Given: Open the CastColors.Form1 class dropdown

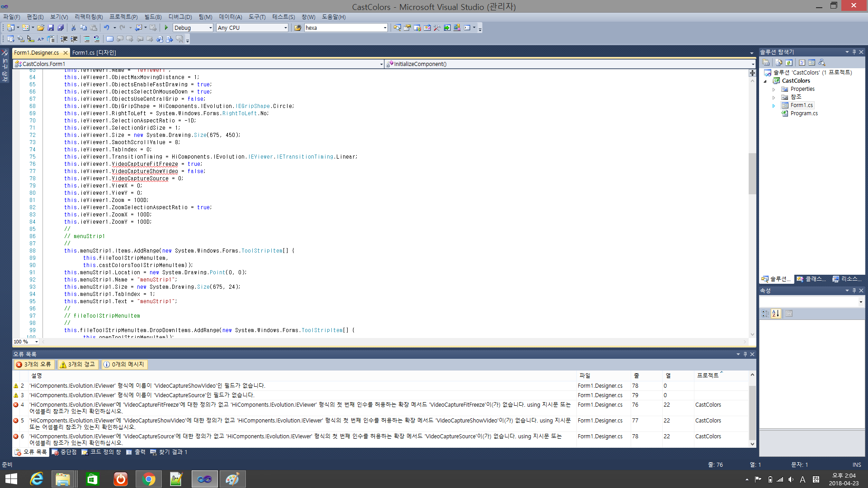Looking at the screenshot, I should pos(382,64).
